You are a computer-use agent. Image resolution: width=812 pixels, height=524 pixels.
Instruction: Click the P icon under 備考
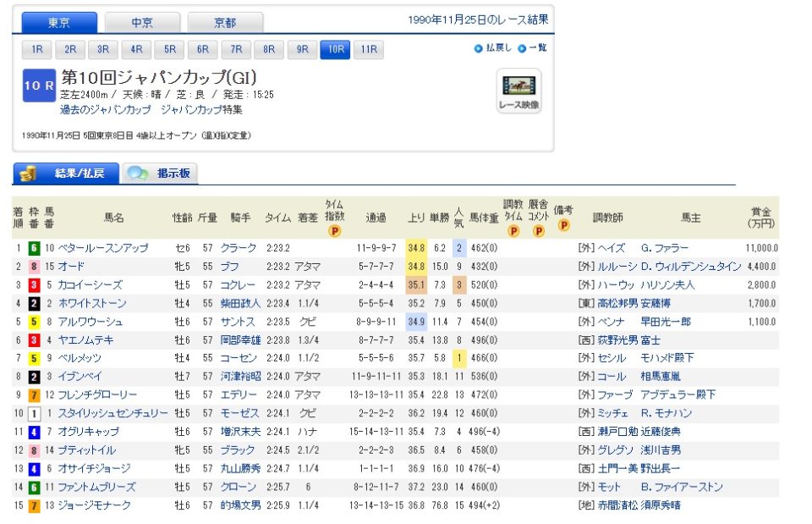coord(563,225)
